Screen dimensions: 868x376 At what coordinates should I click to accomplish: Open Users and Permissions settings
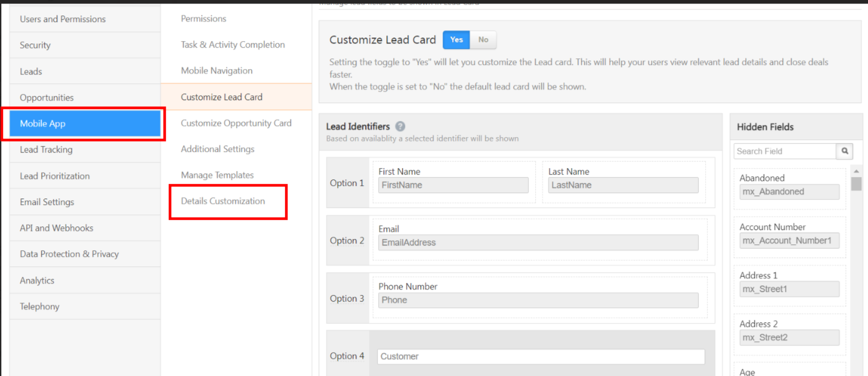point(63,19)
